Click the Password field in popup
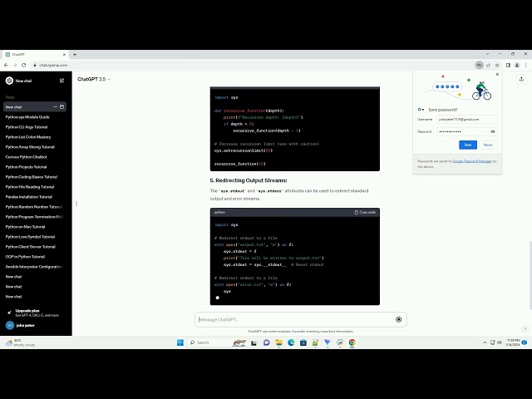 [x=467, y=131]
